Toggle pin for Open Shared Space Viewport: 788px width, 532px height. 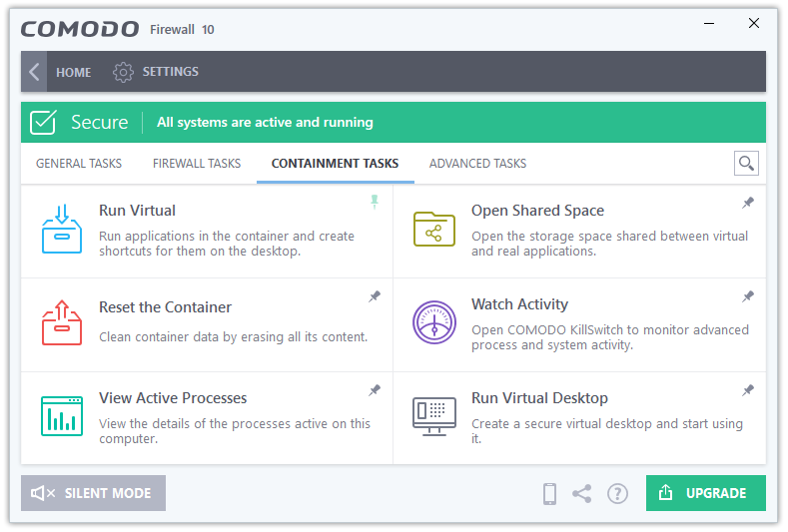pos(748,203)
